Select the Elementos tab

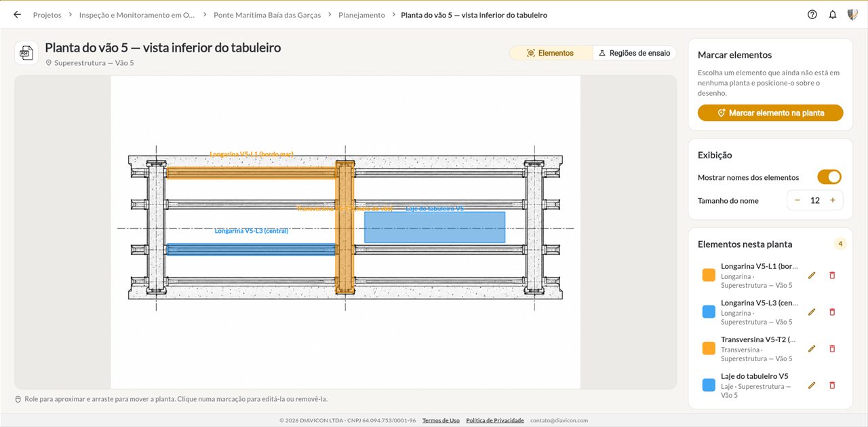click(550, 53)
